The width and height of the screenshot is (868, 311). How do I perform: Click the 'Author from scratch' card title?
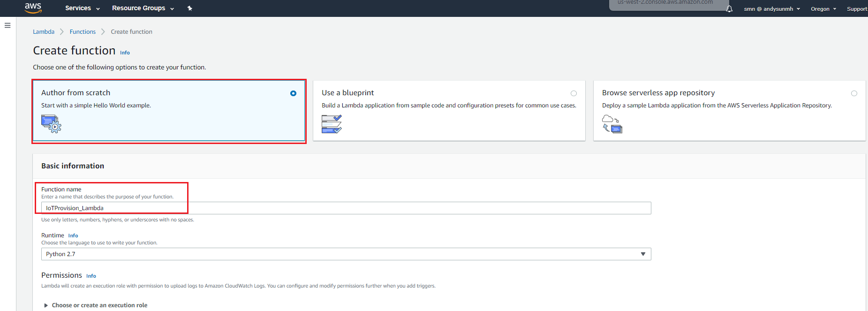pyautogui.click(x=76, y=93)
